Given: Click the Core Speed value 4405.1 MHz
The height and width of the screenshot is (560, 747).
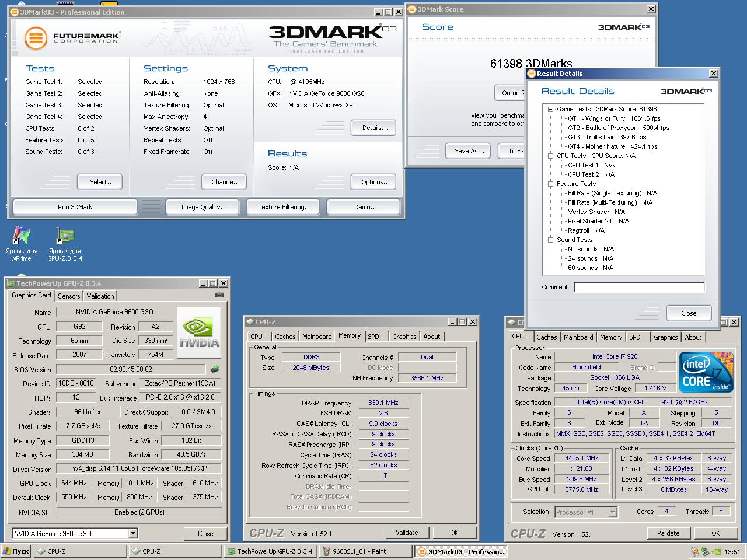Looking at the screenshot, I should coord(582,458).
